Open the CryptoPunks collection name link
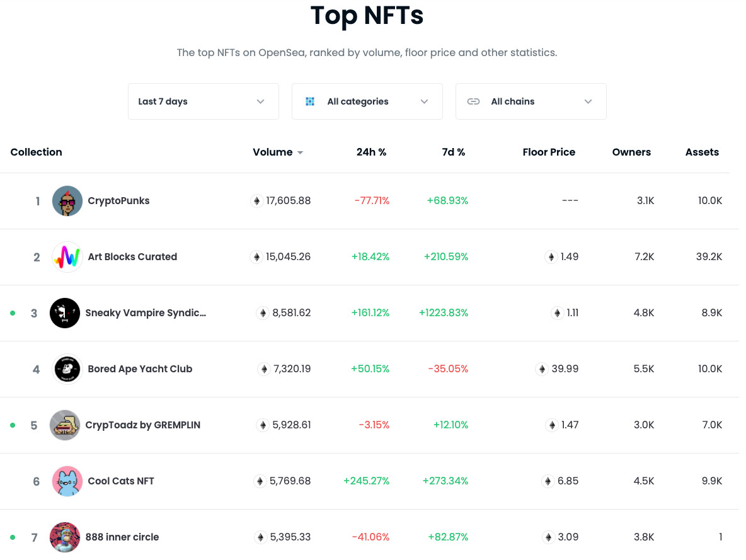The image size is (746, 560). coord(118,201)
